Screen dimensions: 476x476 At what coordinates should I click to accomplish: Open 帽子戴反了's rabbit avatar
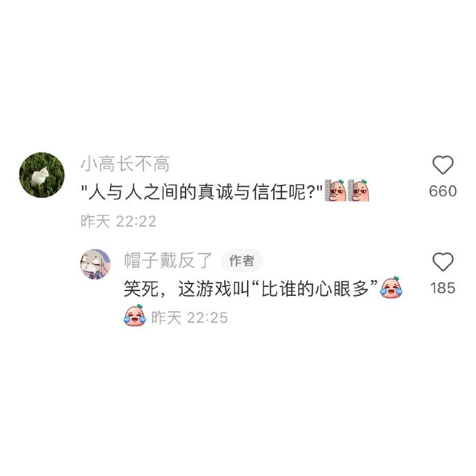pyautogui.click(x=95, y=264)
